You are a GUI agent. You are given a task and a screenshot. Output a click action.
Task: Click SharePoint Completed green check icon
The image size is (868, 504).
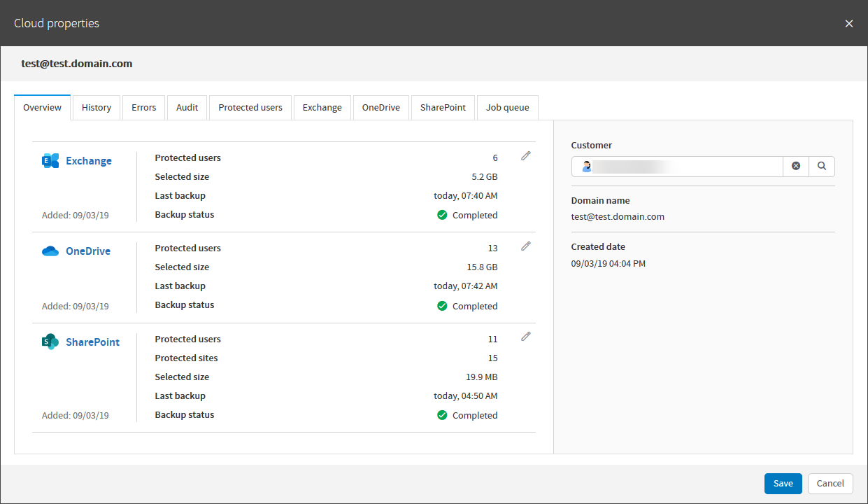(442, 415)
